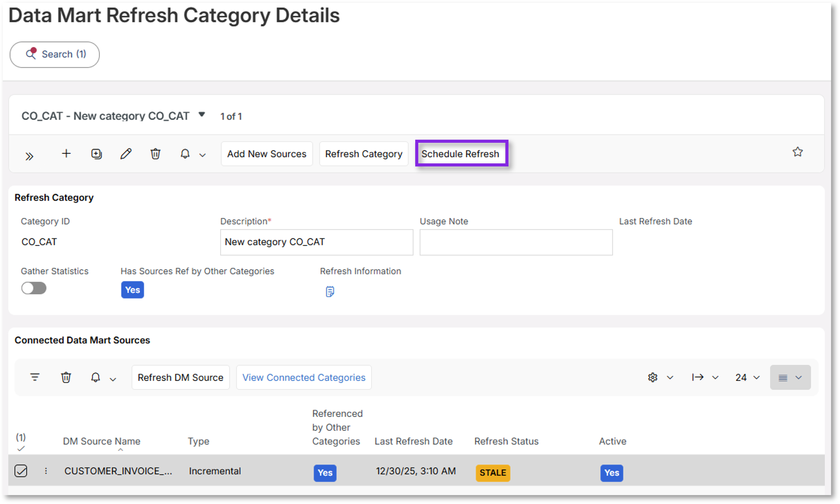Open the 24 rows page-size dropdown
840x504 pixels.
tap(747, 377)
